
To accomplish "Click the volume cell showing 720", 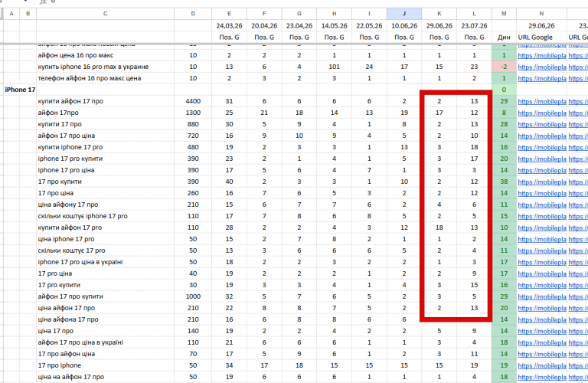I will pos(193,136).
